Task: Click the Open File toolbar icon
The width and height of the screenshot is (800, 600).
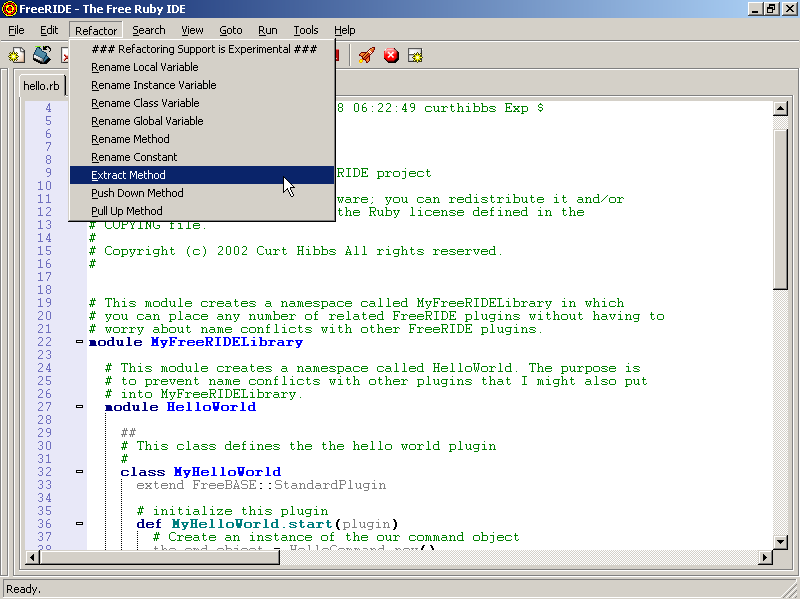Action: [x=42, y=55]
